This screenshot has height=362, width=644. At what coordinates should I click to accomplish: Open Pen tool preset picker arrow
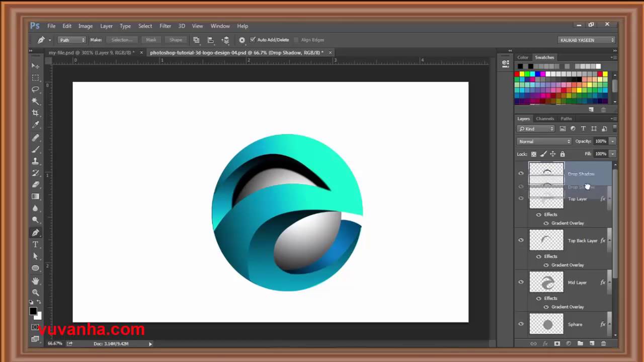[50, 40]
